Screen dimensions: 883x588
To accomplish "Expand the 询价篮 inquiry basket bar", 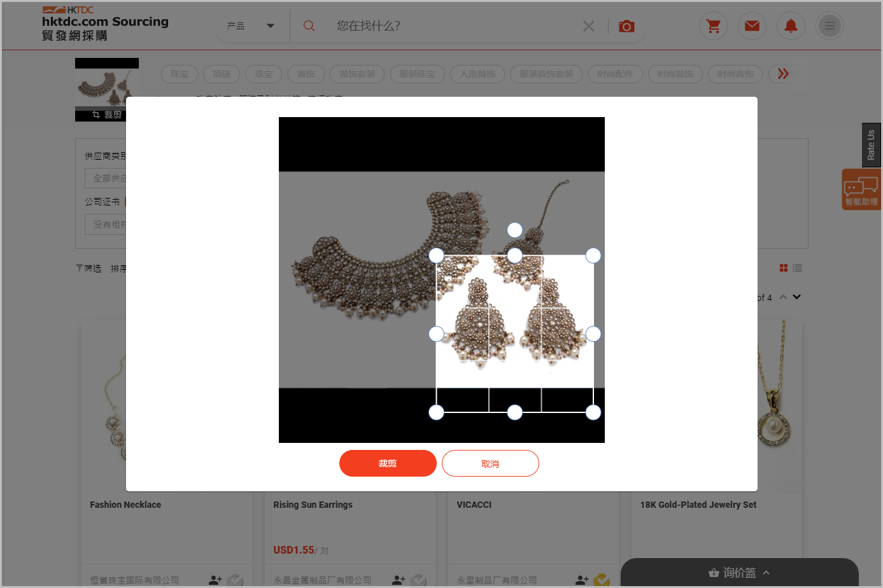I will 740,573.
